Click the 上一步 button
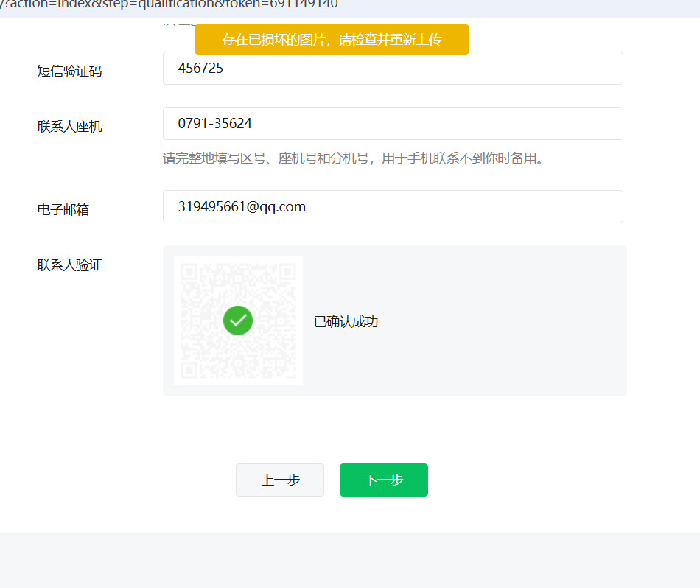Image resolution: width=700 pixels, height=588 pixels. pyautogui.click(x=280, y=480)
